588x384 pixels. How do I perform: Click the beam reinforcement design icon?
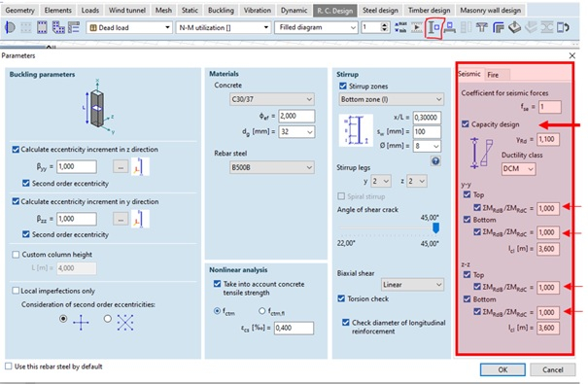(x=450, y=27)
